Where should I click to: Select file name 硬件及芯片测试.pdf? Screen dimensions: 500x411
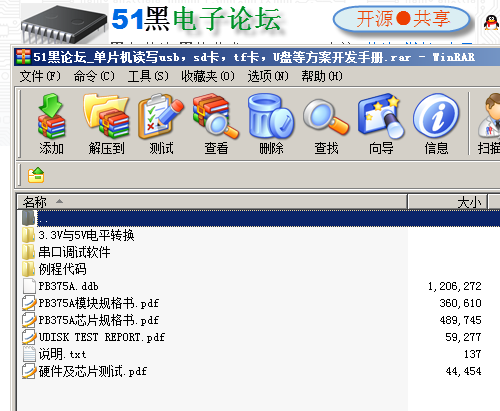[x=93, y=371]
